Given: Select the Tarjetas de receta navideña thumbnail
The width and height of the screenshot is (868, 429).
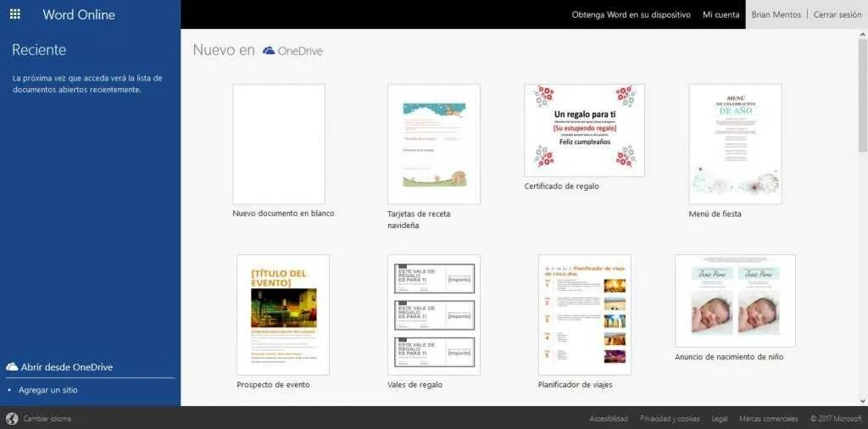Looking at the screenshot, I should [434, 144].
